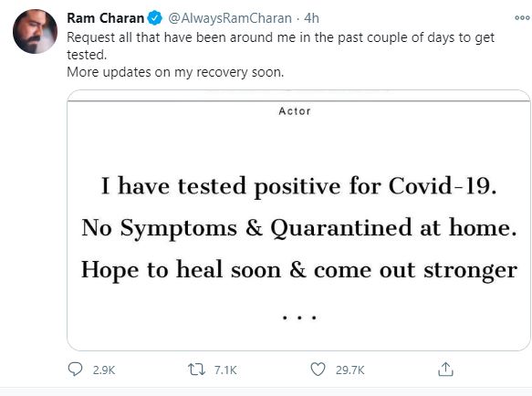Click the ellipsis dots inside the image
This screenshot has height=396, width=532.
point(299,318)
